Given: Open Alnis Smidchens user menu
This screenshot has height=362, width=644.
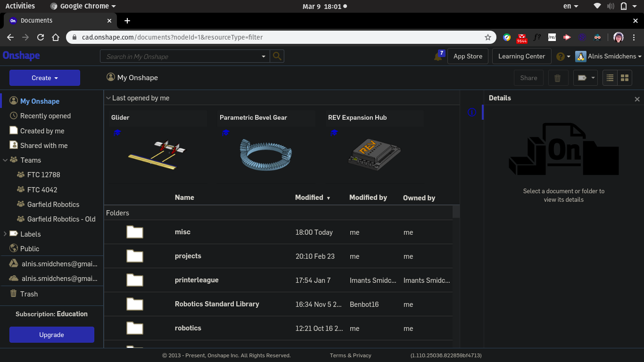Looking at the screenshot, I should (x=609, y=56).
